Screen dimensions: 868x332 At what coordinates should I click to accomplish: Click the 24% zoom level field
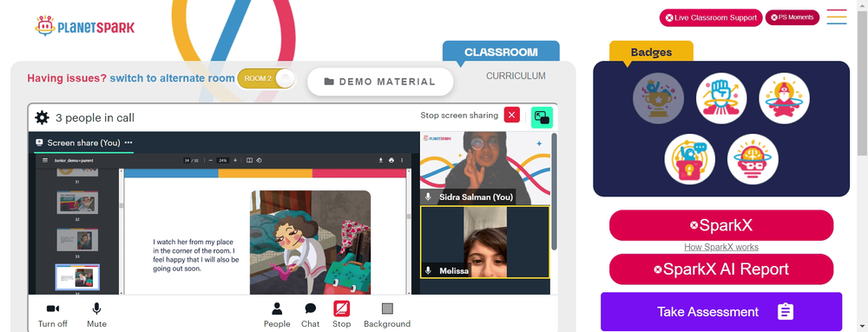click(223, 160)
